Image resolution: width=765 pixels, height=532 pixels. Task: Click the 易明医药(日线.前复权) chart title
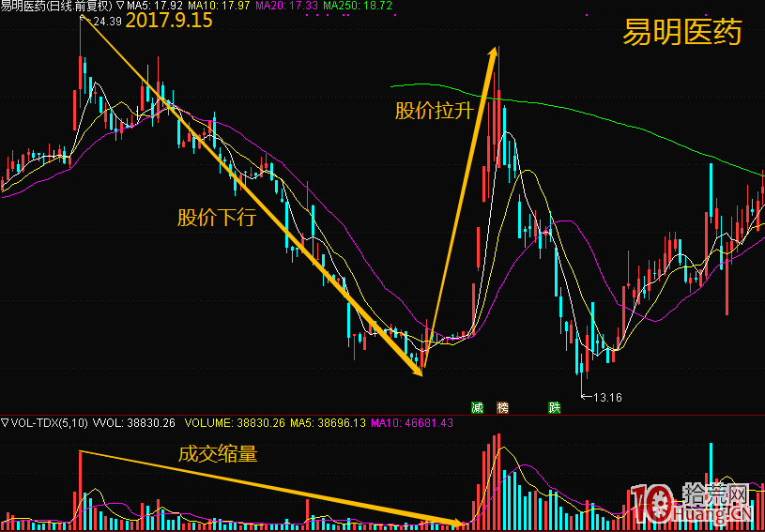point(57,6)
